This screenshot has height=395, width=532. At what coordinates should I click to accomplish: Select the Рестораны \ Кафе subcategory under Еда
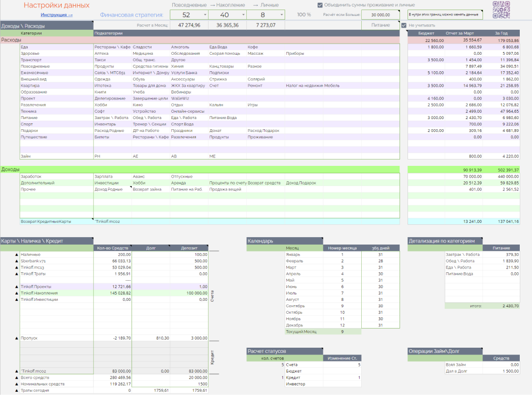112,47
